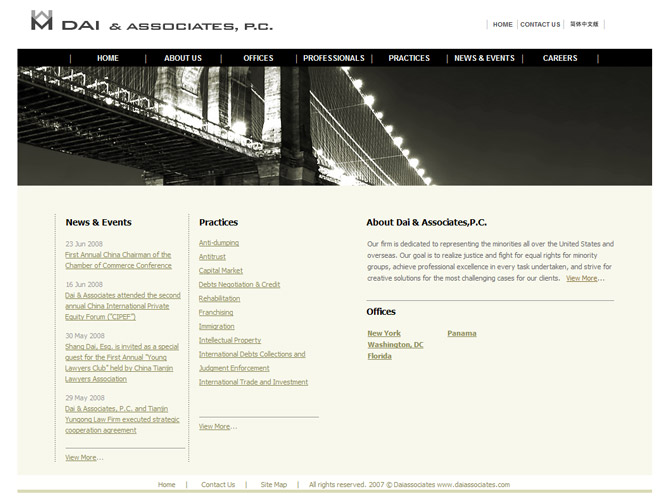The image size is (667, 500).
Task: Click the 23 Jun 2008 date
Action: [x=84, y=244]
